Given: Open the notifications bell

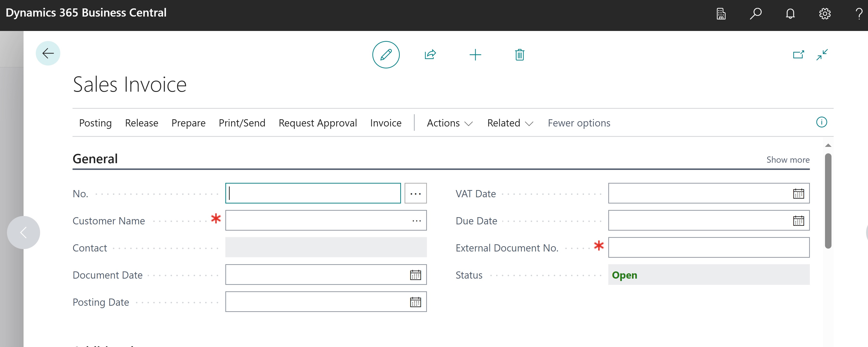Looking at the screenshot, I should 790,13.
